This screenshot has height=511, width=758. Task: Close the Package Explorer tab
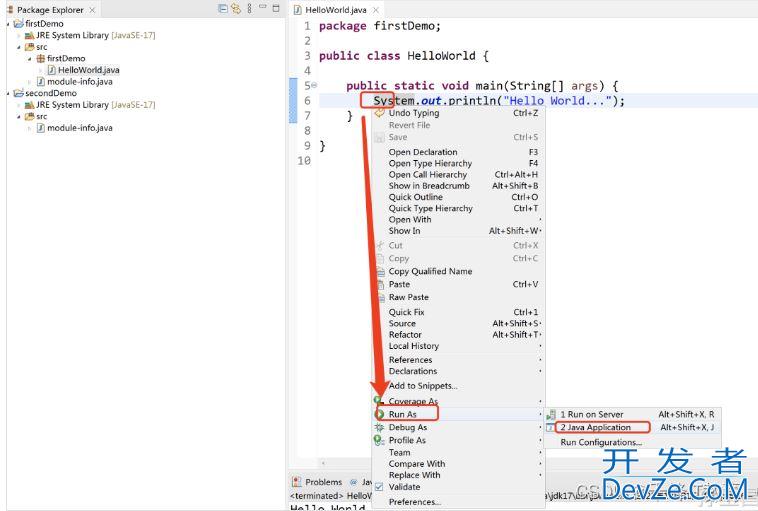[x=92, y=10]
